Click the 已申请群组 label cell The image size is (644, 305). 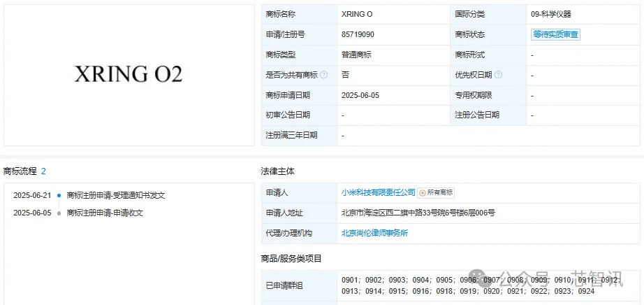(x=299, y=285)
